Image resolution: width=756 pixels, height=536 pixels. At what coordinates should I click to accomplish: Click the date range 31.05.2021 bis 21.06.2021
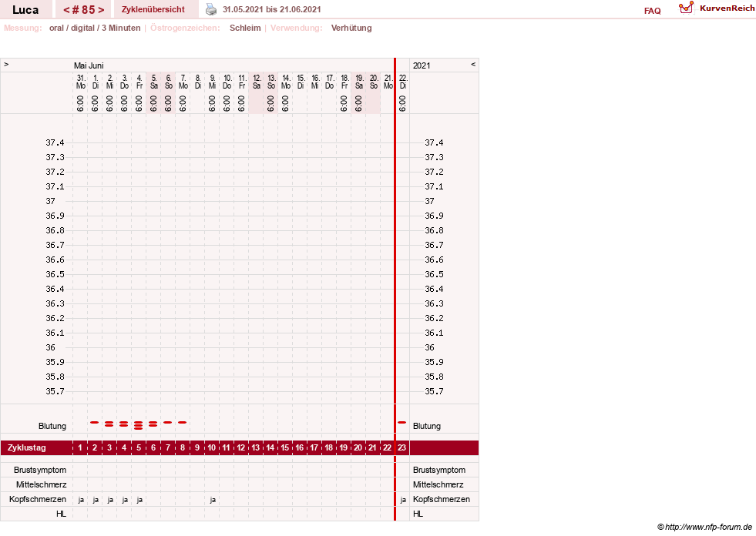(271, 9)
